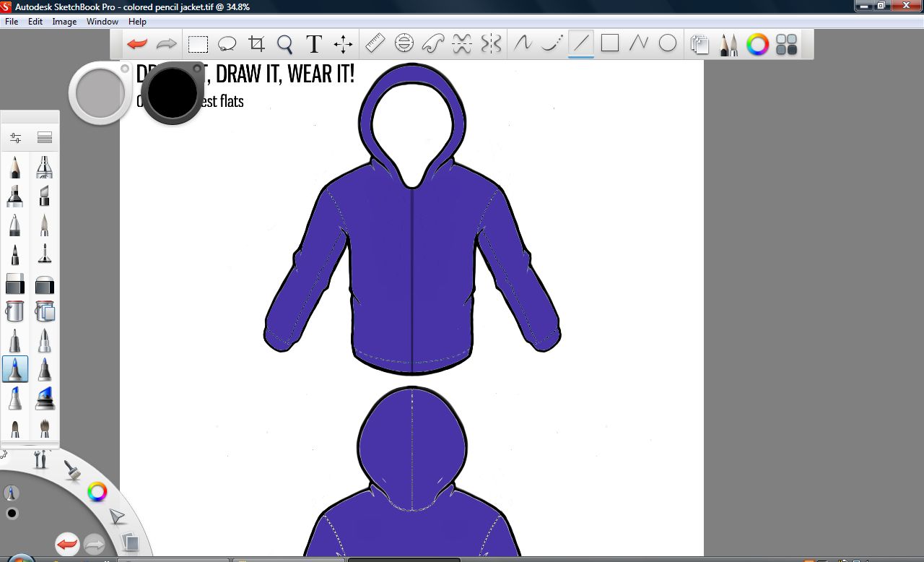
Task: Select the Text tool
Action: (314, 44)
